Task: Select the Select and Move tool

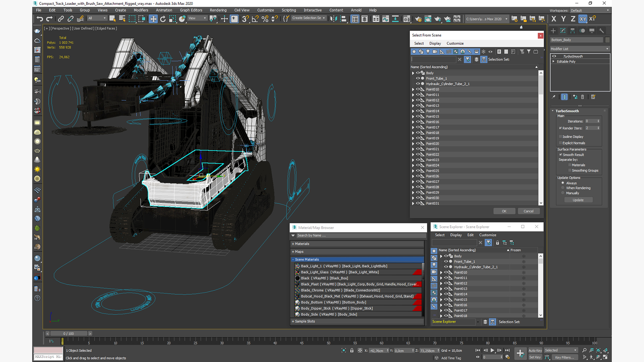Action: point(153,19)
